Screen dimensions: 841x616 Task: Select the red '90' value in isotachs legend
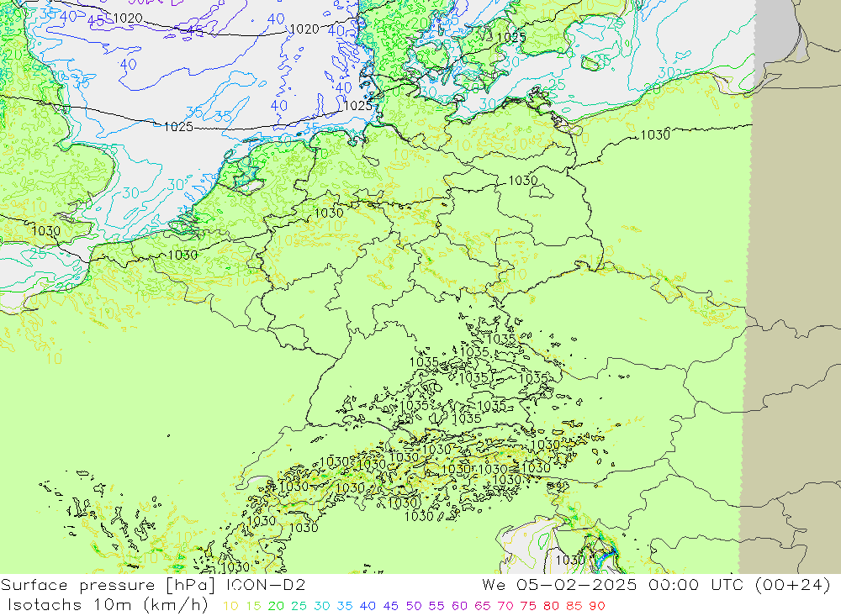597,607
